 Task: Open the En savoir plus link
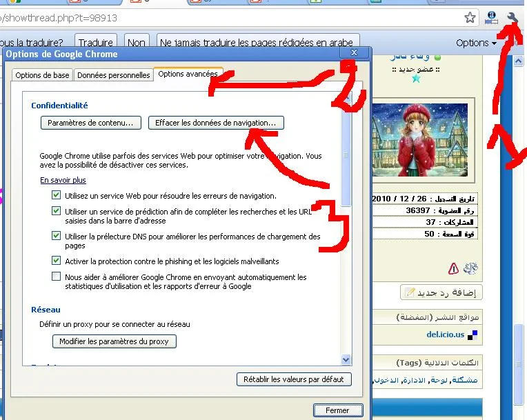point(63,180)
